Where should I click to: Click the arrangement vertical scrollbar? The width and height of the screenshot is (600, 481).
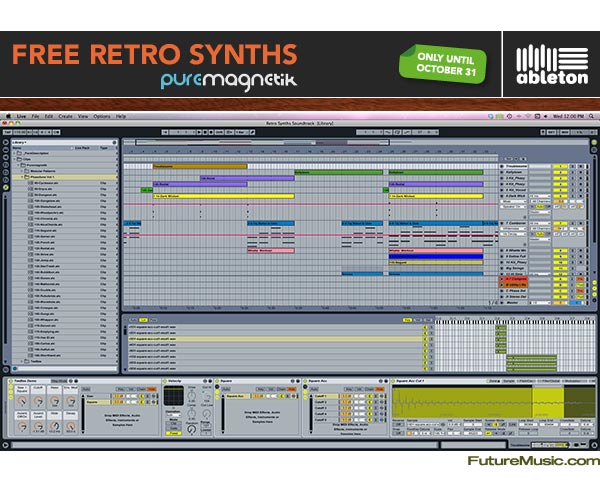(x=594, y=199)
